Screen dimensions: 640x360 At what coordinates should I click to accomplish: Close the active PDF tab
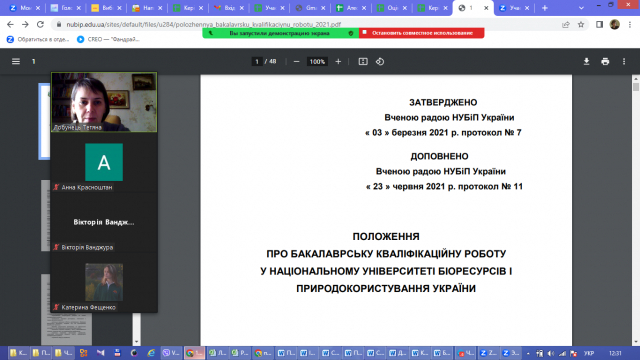[486, 8]
